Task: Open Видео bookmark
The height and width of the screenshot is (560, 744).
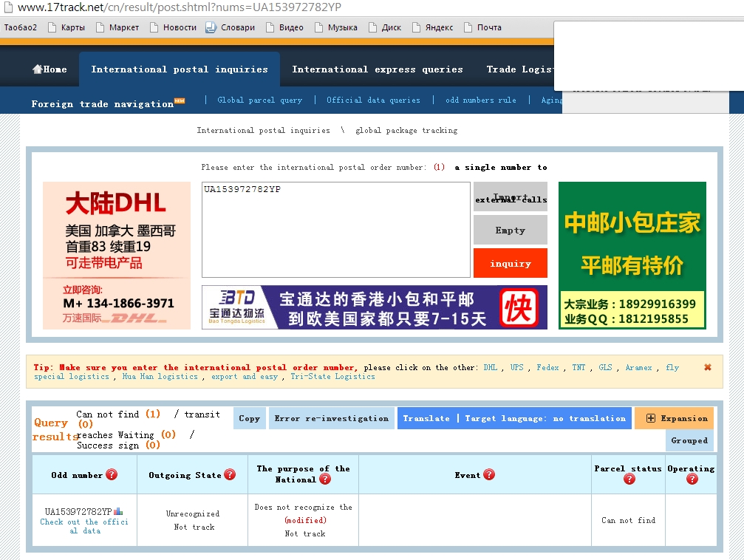Action: pos(285,27)
